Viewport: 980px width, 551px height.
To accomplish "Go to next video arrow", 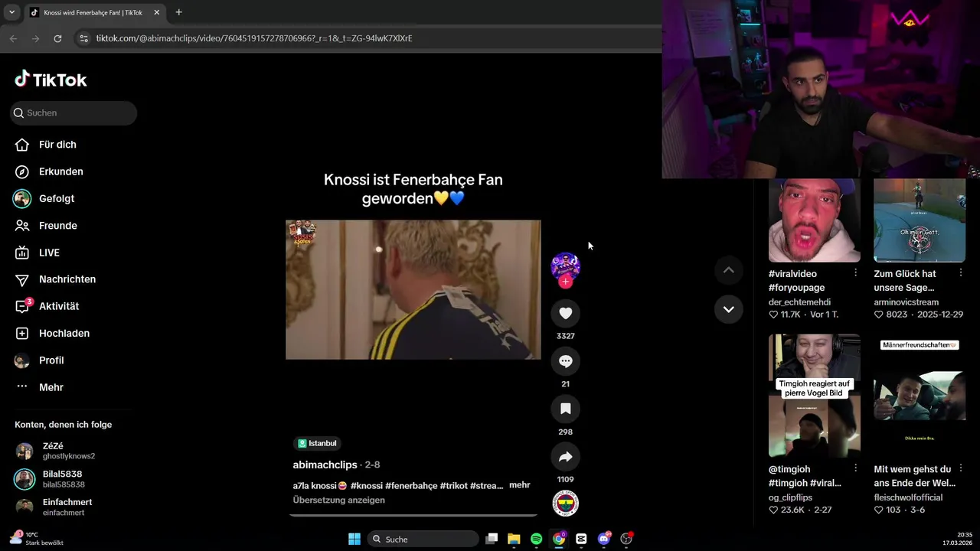I will point(729,309).
